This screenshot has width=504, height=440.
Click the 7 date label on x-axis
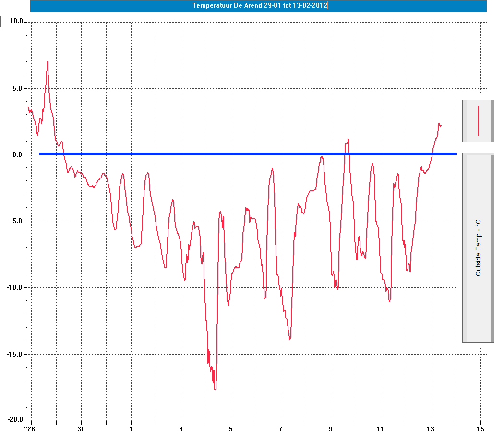click(x=281, y=429)
